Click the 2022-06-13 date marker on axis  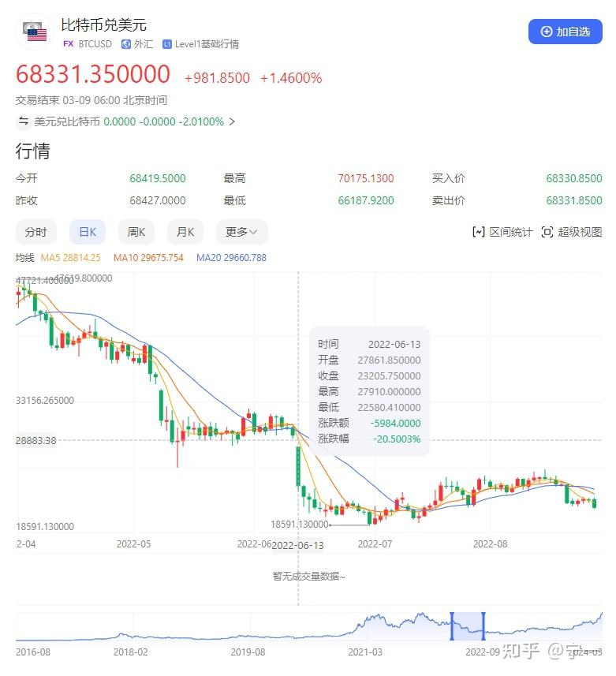pyautogui.click(x=298, y=545)
